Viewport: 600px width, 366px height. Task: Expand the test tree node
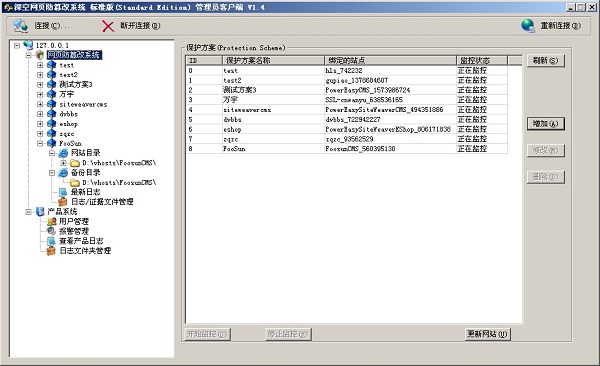coord(40,65)
